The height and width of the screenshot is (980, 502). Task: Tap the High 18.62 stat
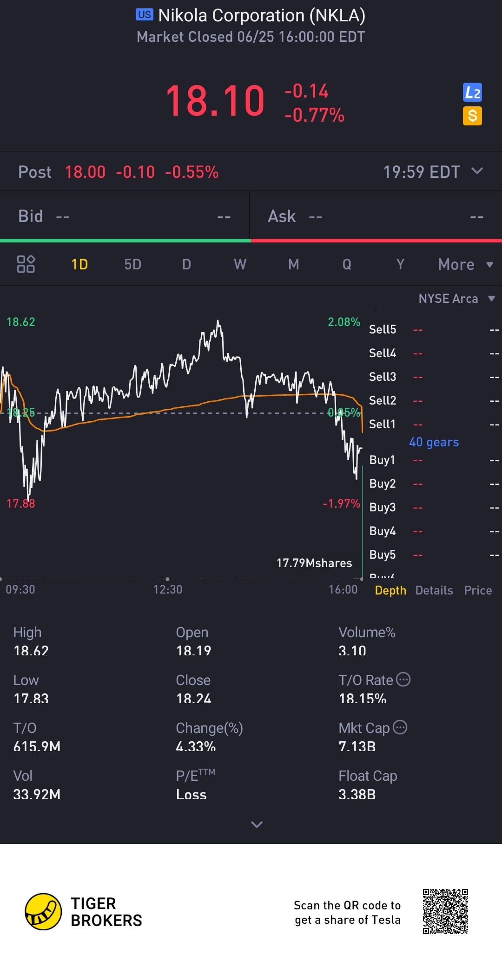pos(31,641)
